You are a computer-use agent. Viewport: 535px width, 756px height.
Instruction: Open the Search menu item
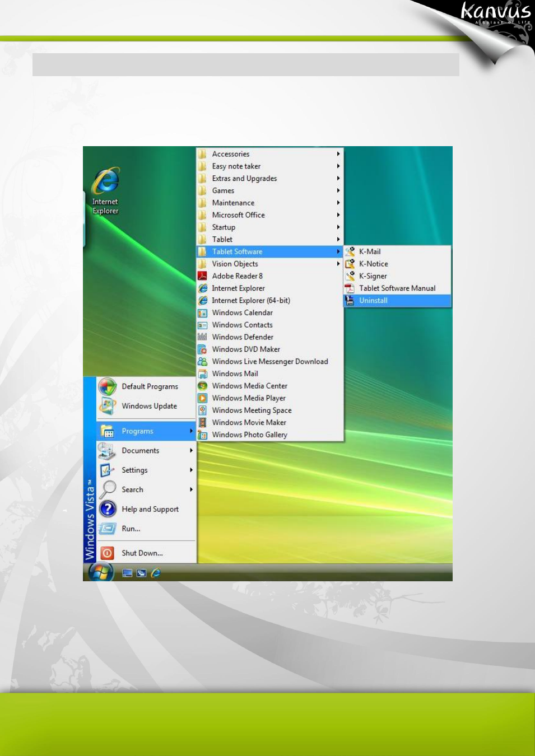point(146,489)
